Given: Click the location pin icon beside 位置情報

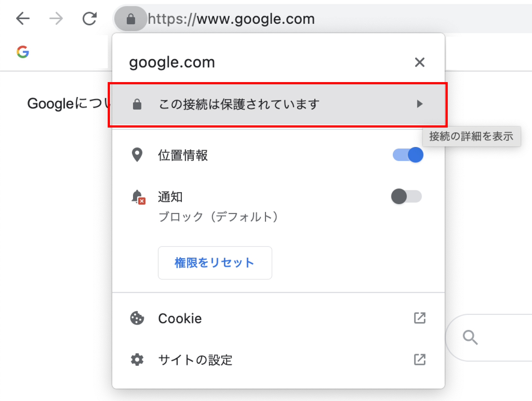Looking at the screenshot, I should (x=137, y=155).
